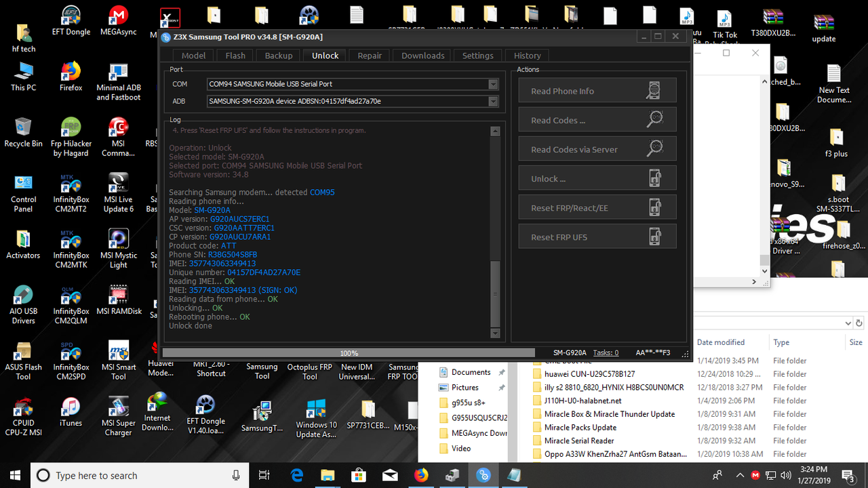Open the Recycle Bin icon
Viewport: 868px width, 488px height.
click(24, 133)
